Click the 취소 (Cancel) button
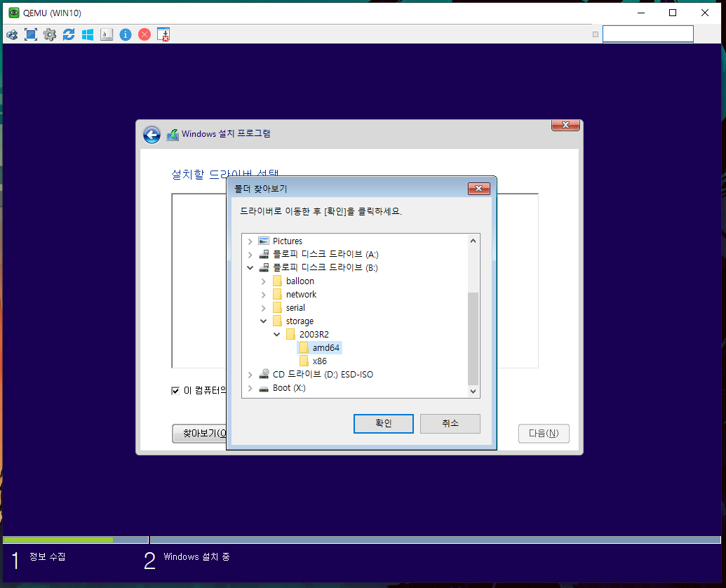This screenshot has width=726, height=588. point(450,424)
